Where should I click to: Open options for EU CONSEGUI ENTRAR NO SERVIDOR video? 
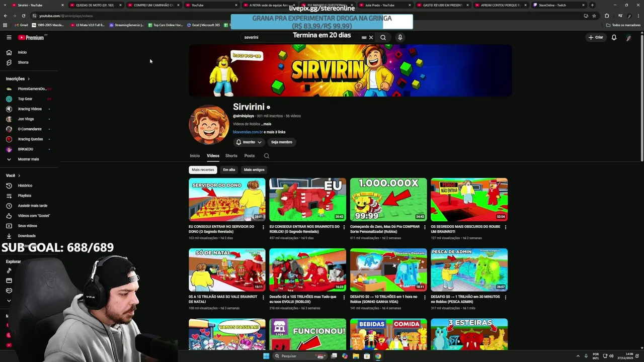(263, 227)
